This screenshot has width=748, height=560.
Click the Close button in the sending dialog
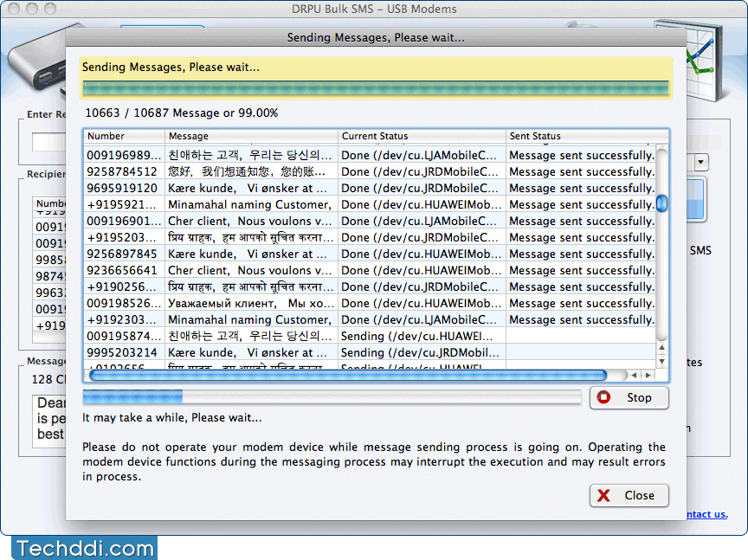pos(629,496)
